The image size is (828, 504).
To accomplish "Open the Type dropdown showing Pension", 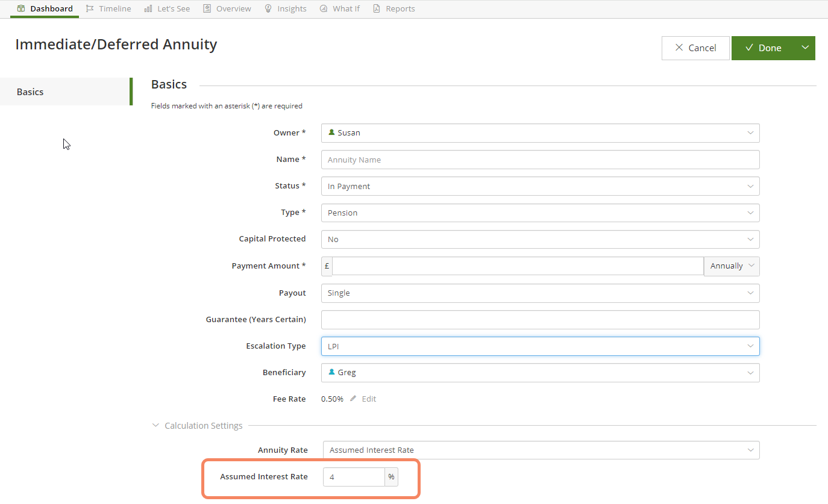I will 541,213.
